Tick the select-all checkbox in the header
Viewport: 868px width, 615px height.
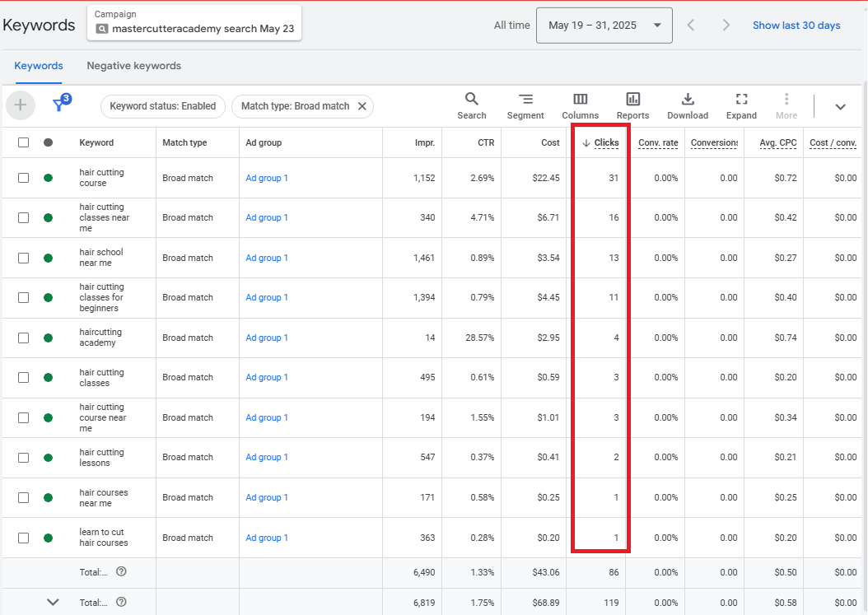(x=23, y=142)
